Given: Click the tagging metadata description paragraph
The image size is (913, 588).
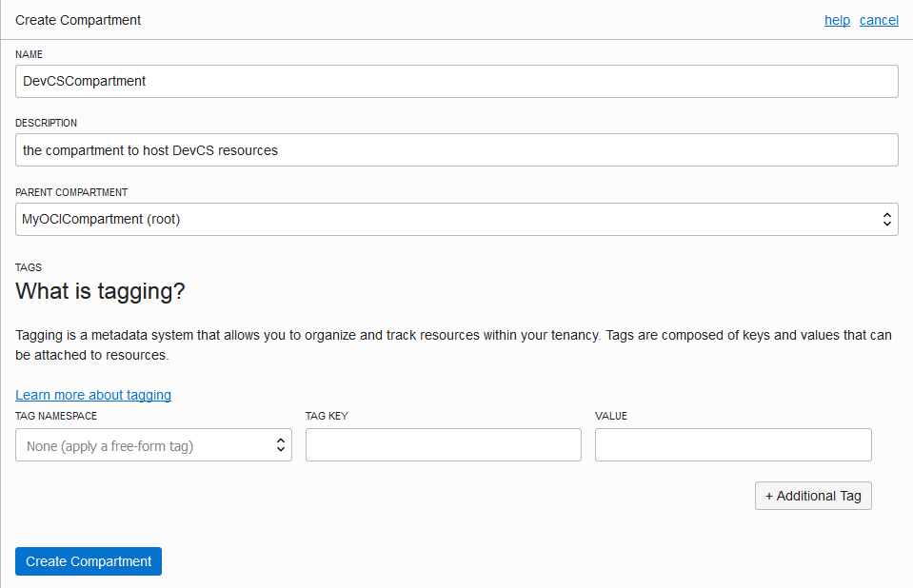Looking at the screenshot, I should click(x=453, y=345).
